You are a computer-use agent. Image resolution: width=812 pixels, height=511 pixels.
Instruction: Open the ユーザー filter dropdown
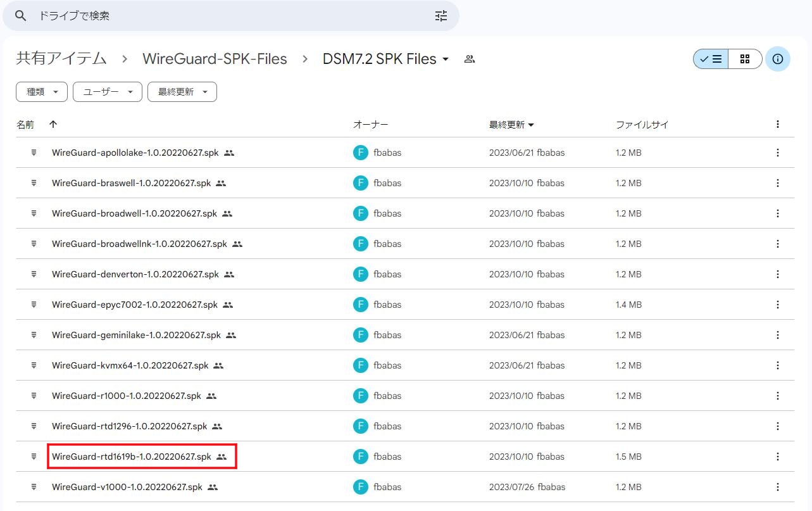(x=107, y=91)
